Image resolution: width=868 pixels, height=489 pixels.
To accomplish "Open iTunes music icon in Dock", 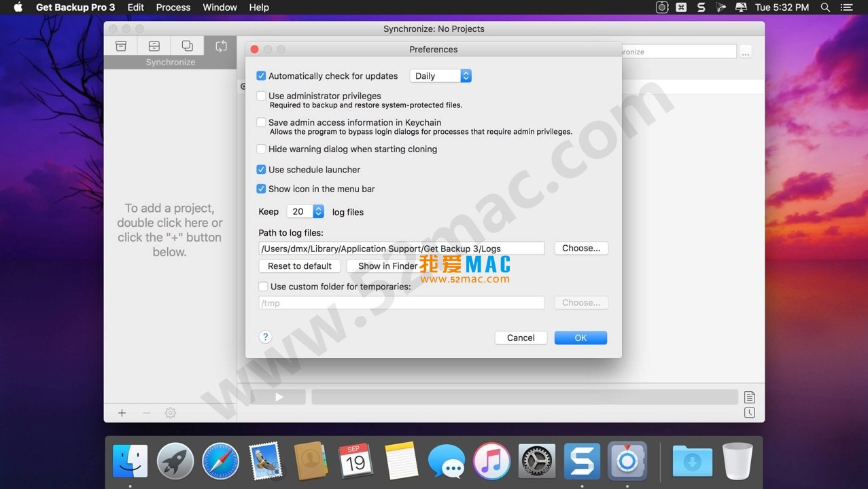I will pos(491,461).
